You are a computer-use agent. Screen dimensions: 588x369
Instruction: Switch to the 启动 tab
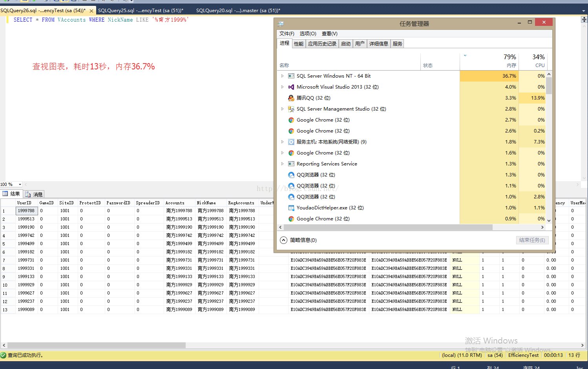[x=345, y=44]
